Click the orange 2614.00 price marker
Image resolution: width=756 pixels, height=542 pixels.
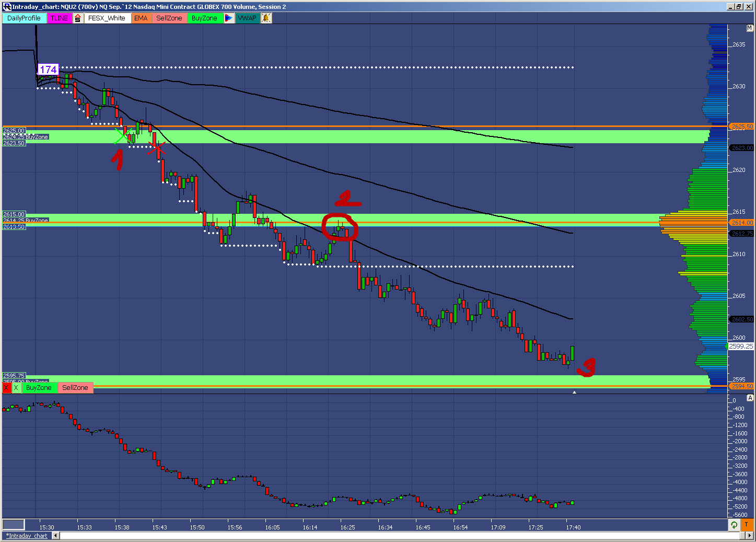click(x=742, y=223)
